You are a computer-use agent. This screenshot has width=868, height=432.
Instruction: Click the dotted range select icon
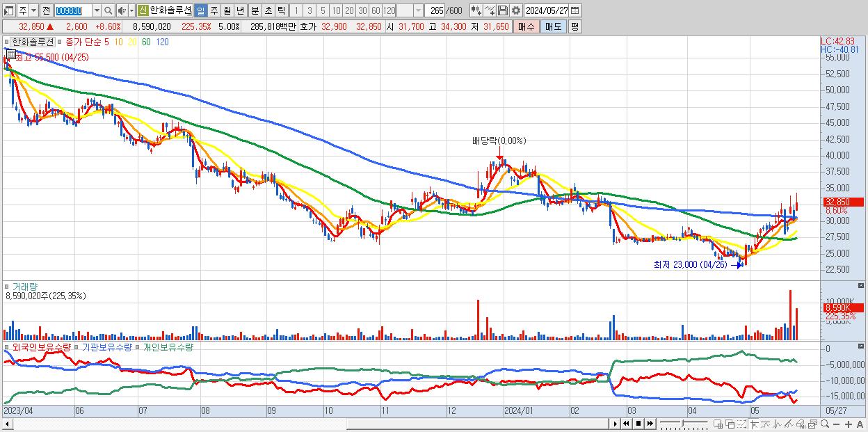coord(741,424)
